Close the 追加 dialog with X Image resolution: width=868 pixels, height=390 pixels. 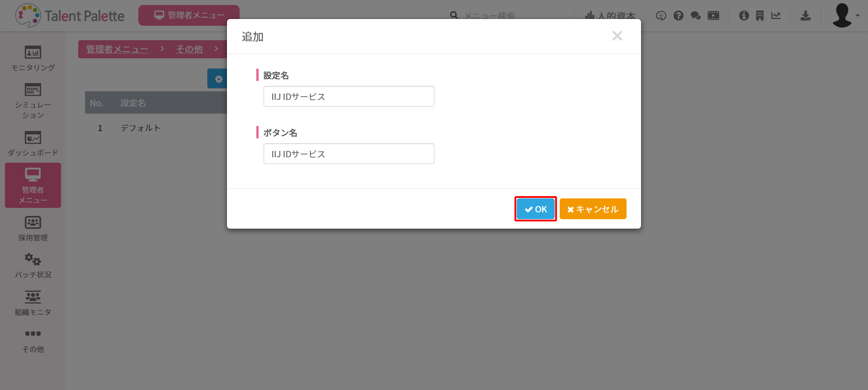(617, 36)
